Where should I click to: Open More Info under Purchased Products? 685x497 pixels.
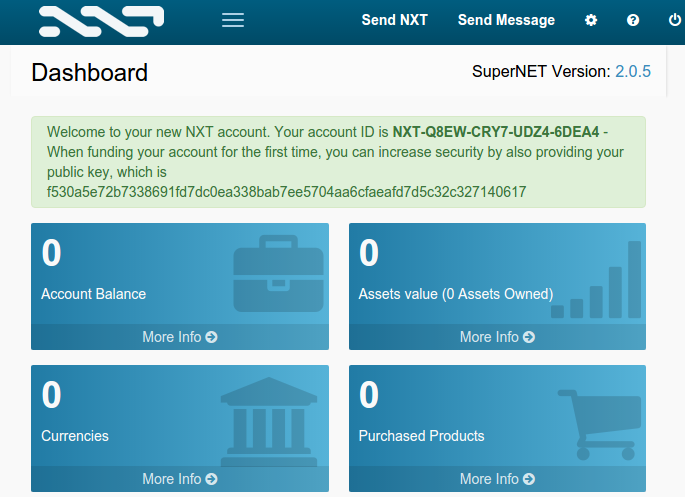[x=497, y=479]
